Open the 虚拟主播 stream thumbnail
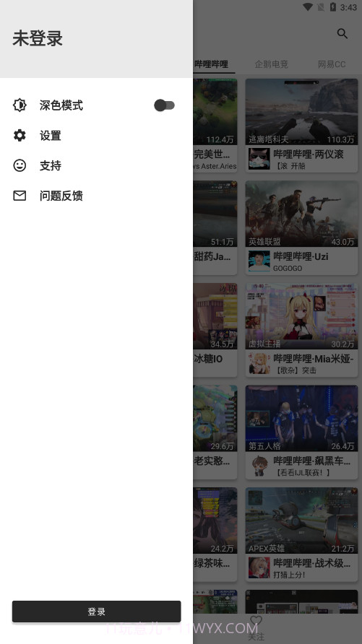 tap(301, 316)
